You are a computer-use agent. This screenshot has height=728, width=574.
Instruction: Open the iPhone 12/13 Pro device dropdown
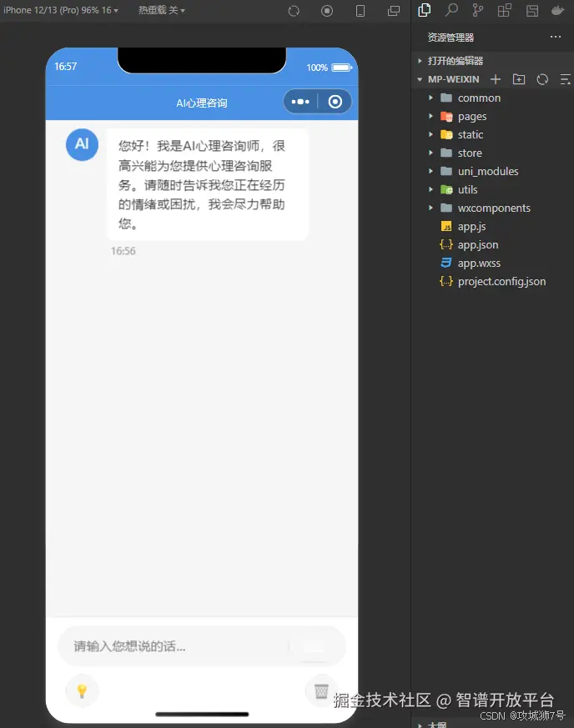(61, 10)
